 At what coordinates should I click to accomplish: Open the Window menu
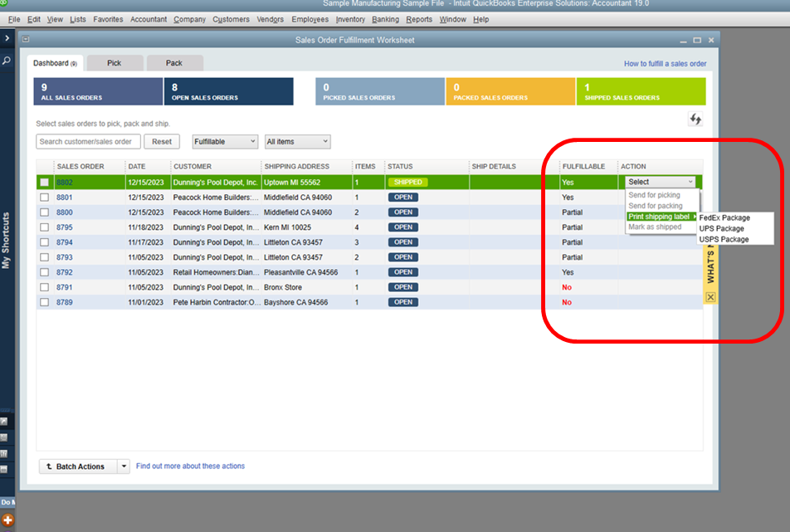coord(452,19)
